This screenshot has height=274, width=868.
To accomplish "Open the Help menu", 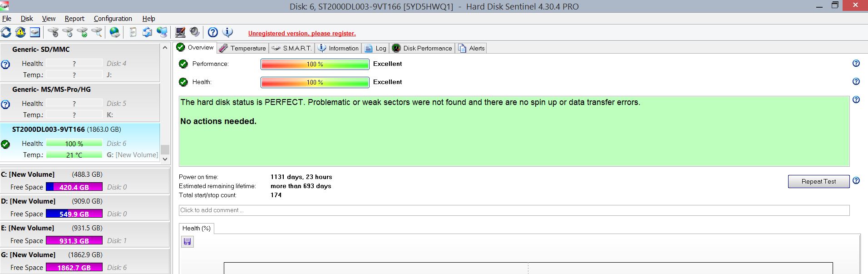I will [x=148, y=19].
